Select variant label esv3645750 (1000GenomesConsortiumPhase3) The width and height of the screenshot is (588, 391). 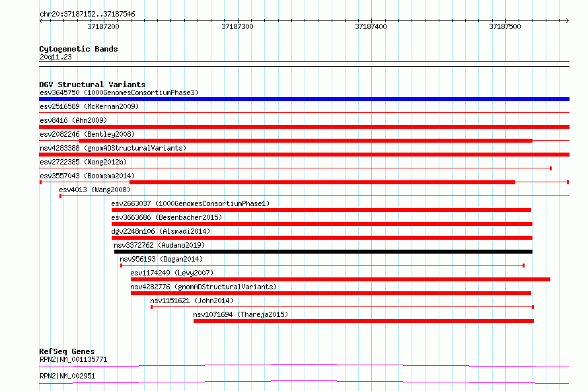click(x=119, y=92)
